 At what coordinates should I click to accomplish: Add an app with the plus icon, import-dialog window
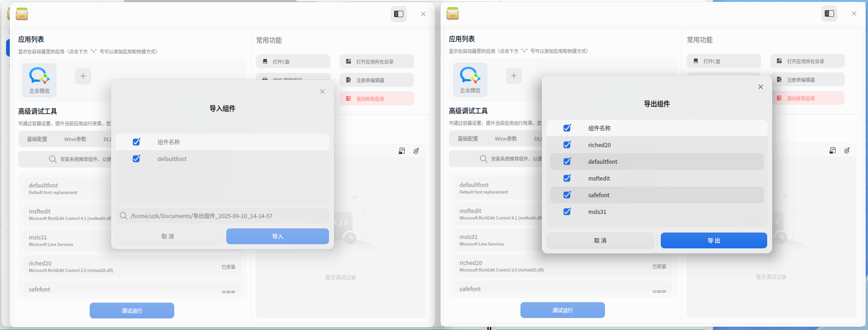tap(83, 76)
